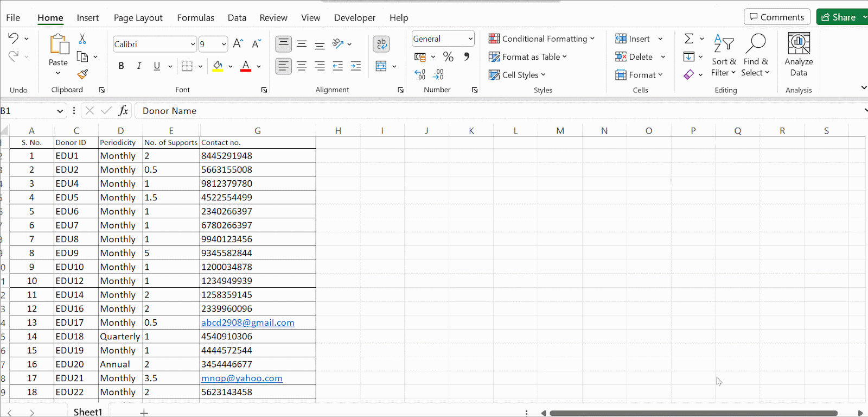Apply the yellow fill color swatch

pos(218,66)
